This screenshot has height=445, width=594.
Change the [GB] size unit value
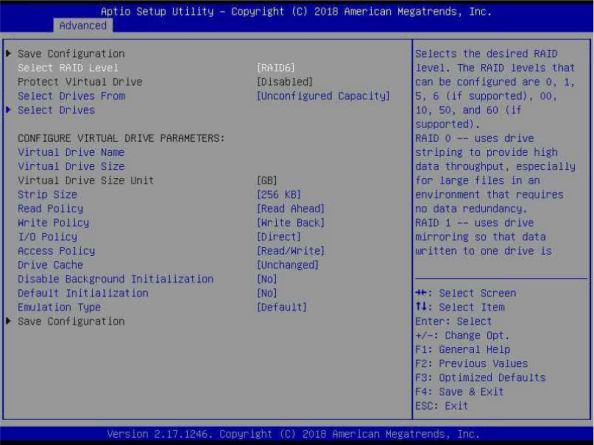[267, 180]
